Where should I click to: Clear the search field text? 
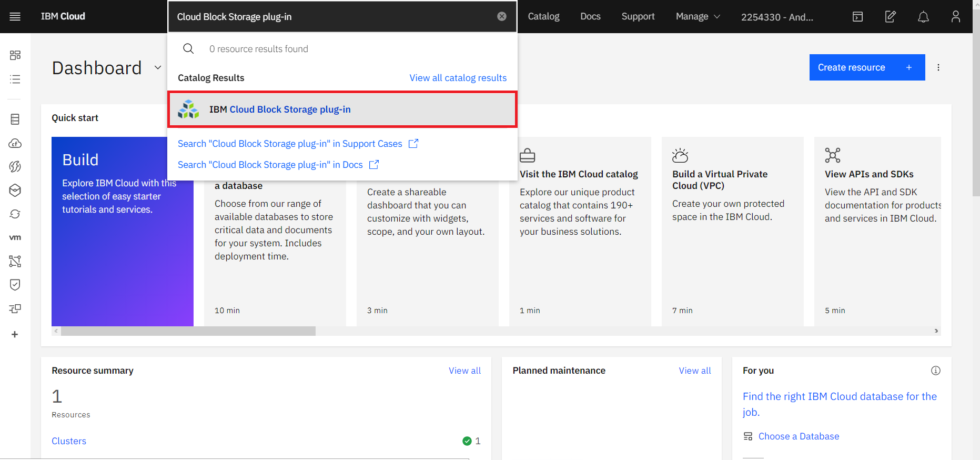pos(502,16)
